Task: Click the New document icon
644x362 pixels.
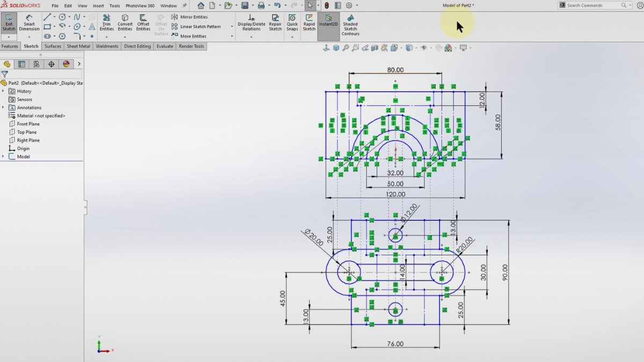Action: tap(213, 5)
